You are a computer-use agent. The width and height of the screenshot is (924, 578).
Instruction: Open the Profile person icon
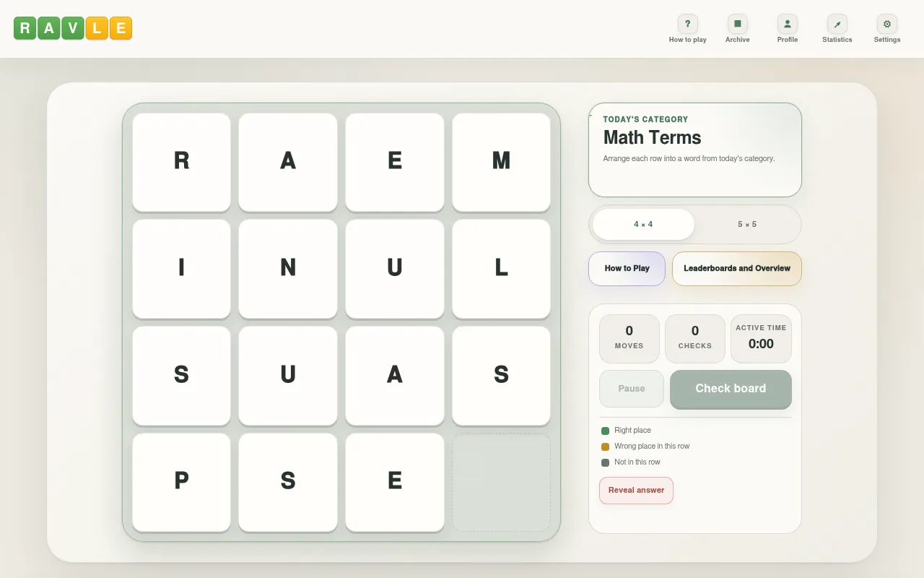(x=787, y=24)
